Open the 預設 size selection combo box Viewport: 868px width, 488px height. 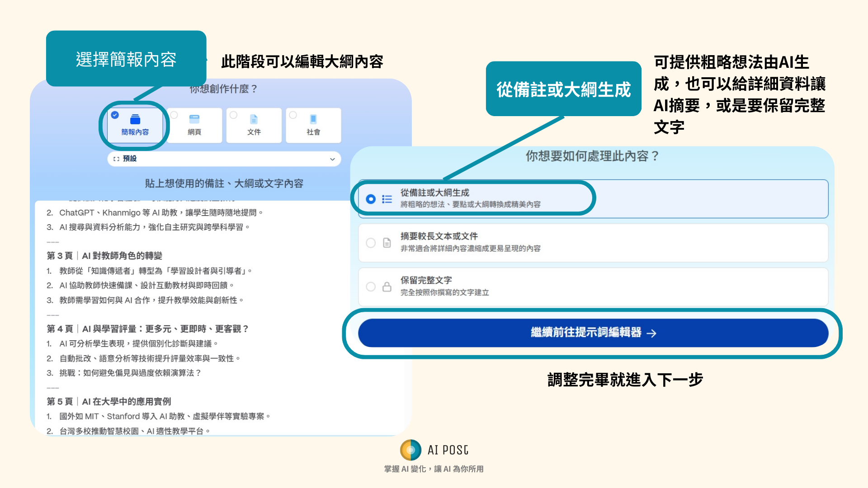pyautogui.click(x=224, y=159)
